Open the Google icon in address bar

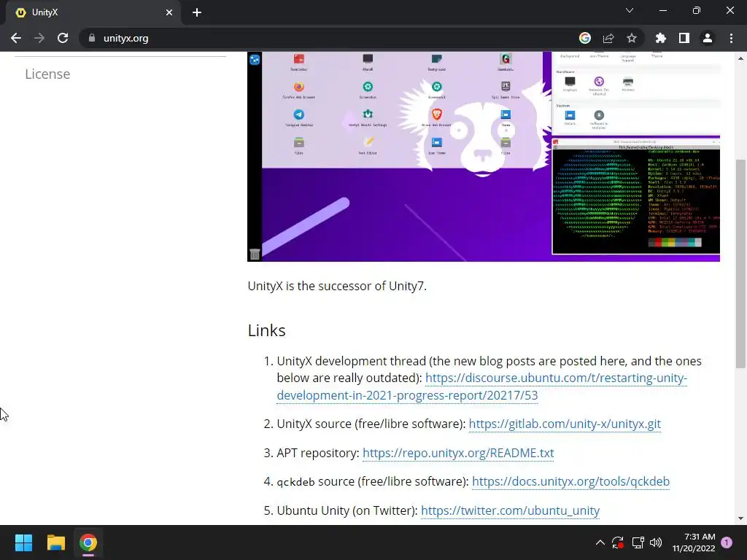pyautogui.click(x=585, y=38)
